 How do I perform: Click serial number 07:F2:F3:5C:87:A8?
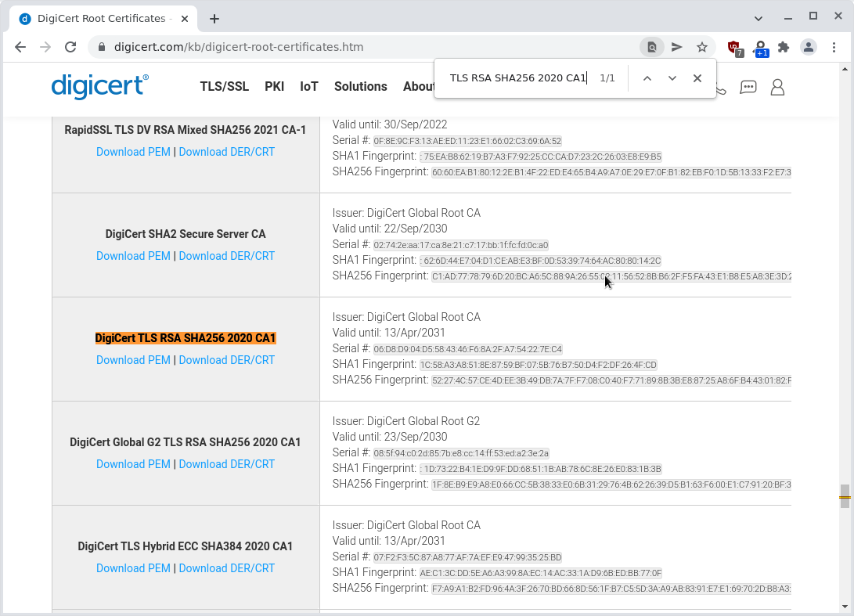coord(467,557)
